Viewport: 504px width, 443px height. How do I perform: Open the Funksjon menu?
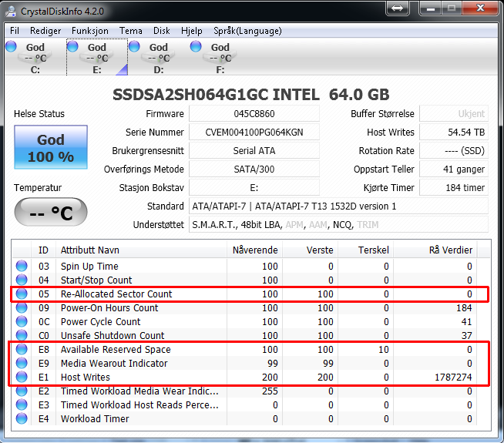coord(89,31)
